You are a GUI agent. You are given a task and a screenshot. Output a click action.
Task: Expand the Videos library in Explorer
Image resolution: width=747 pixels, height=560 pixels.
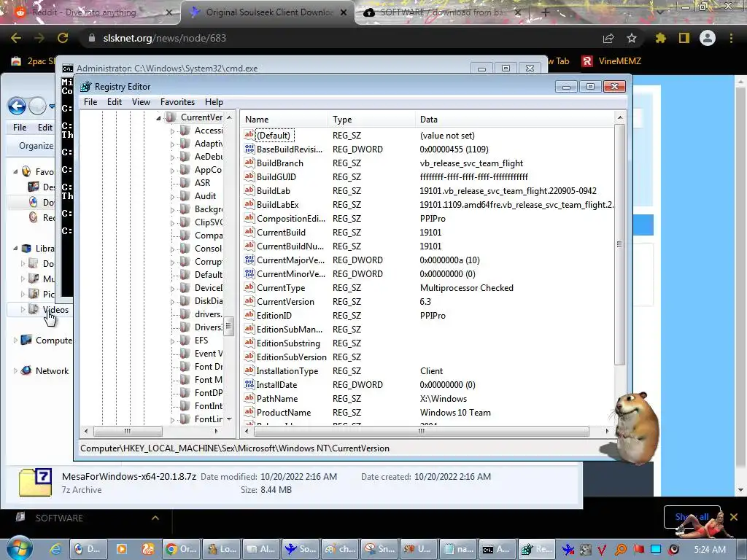(23, 309)
